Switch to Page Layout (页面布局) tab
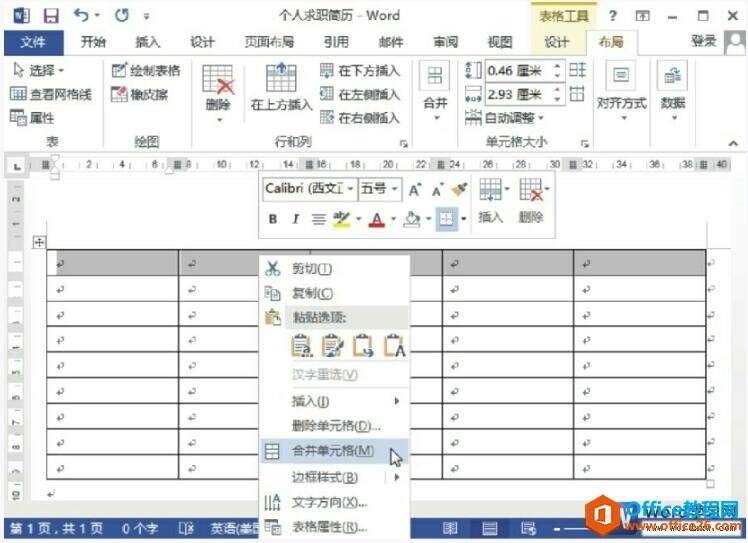 click(x=270, y=42)
